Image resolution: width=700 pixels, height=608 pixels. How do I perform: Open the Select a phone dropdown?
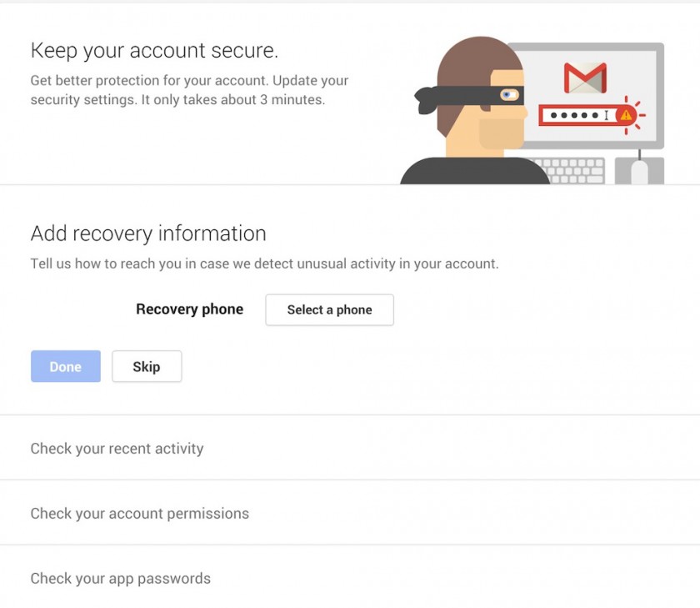[329, 309]
